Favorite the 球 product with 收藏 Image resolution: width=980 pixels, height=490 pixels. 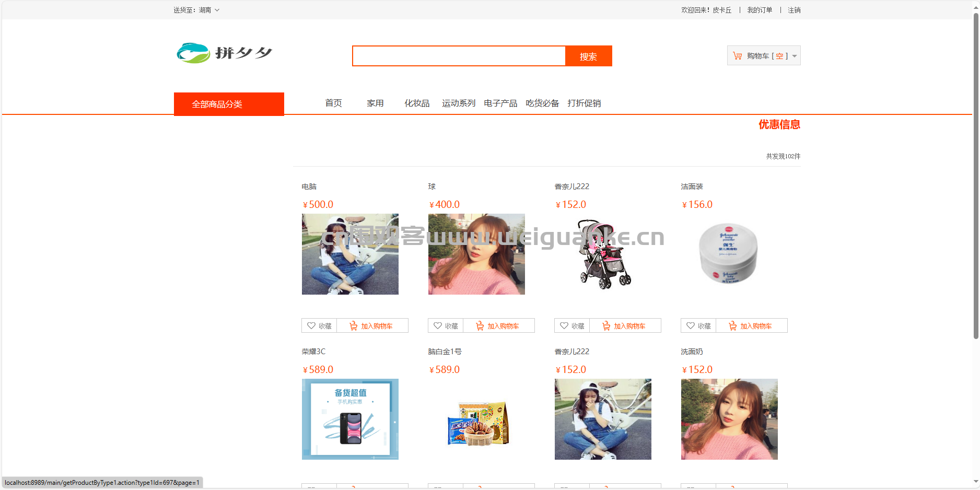[x=446, y=325]
